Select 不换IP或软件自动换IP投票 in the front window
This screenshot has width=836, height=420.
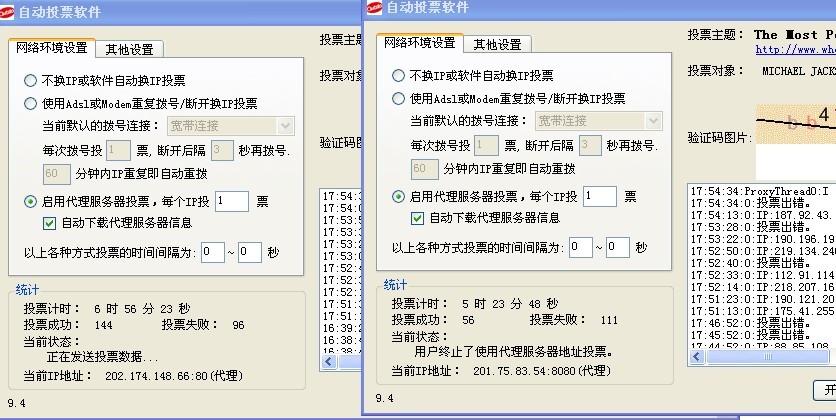[399, 75]
